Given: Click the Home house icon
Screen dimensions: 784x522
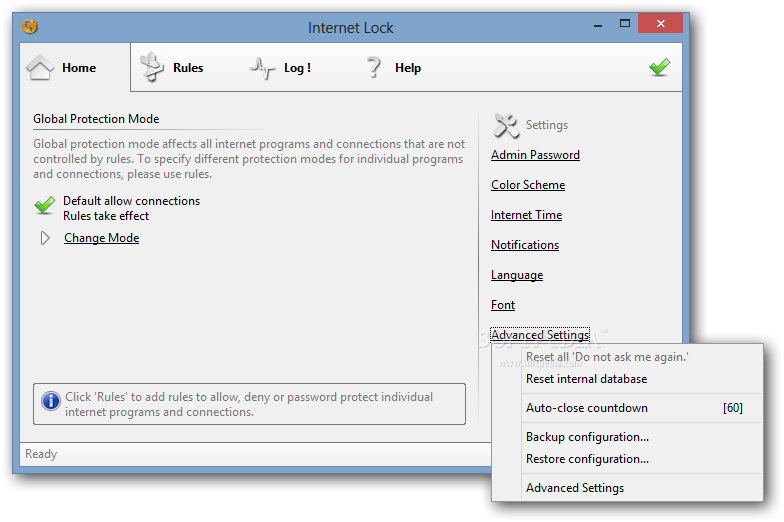Looking at the screenshot, I should point(40,68).
